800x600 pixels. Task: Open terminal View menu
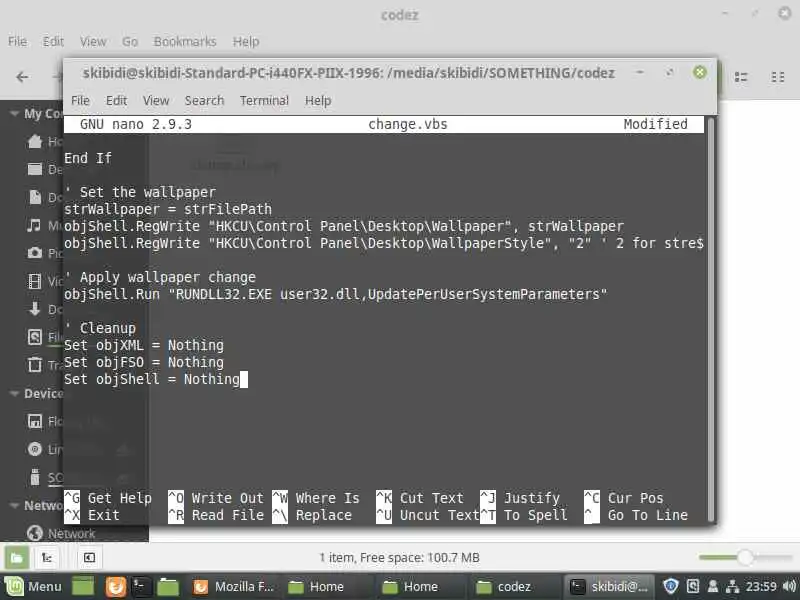156,101
